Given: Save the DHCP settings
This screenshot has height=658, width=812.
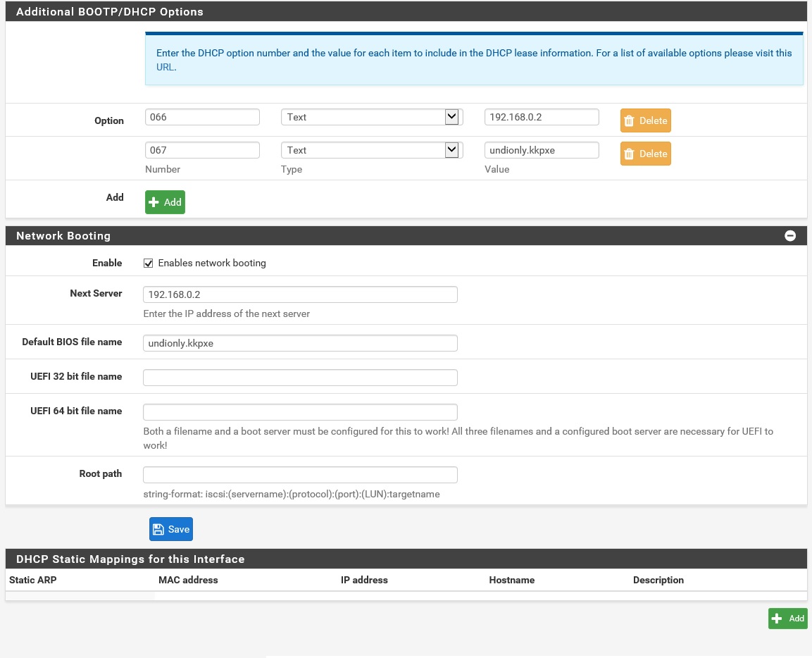Looking at the screenshot, I should point(171,529).
